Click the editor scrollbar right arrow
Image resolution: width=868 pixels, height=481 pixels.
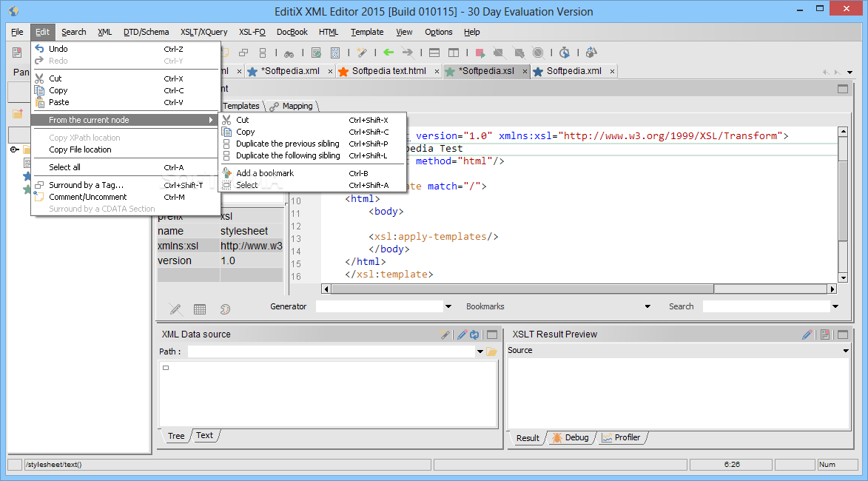coord(832,289)
